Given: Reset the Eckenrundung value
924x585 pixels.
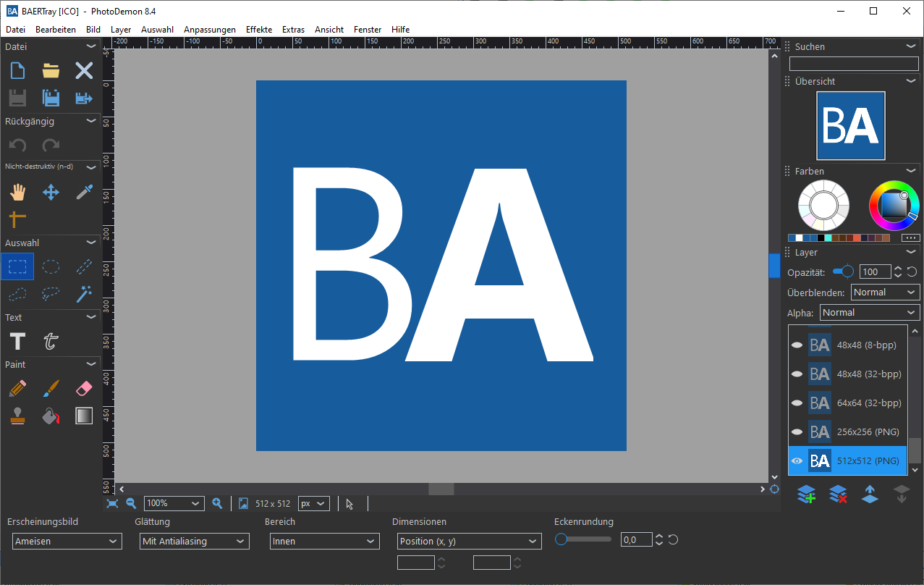Looking at the screenshot, I should (673, 539).
